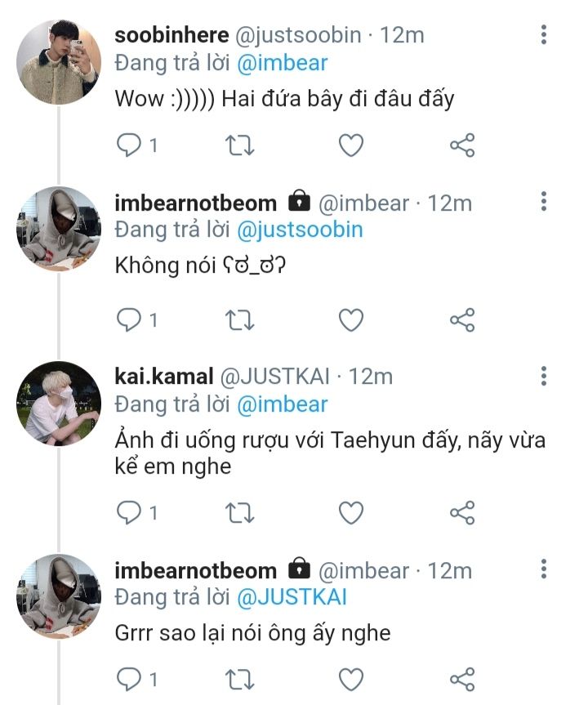
Task: Reply to soobinhere's "Wow" tweet
Action: click(x=130, y=145)
